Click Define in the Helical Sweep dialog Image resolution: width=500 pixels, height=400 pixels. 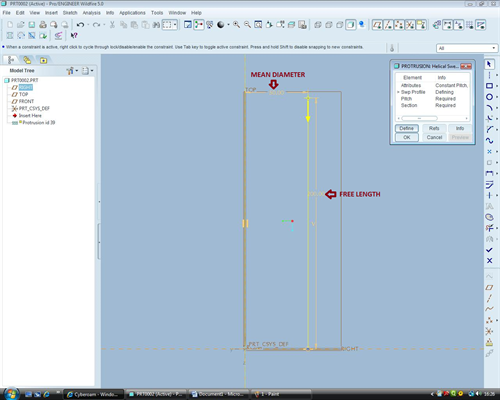(x=407, y=128)
